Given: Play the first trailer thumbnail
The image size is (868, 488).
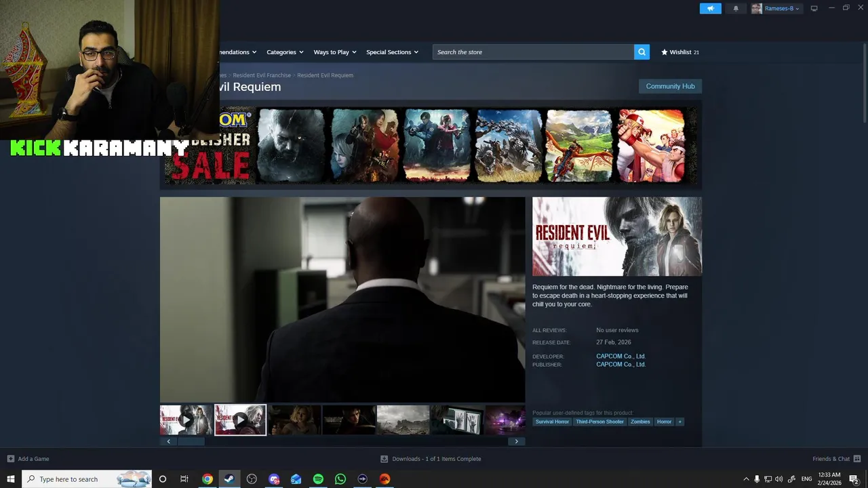Looking at the screenshot, I should coord(186,420).
